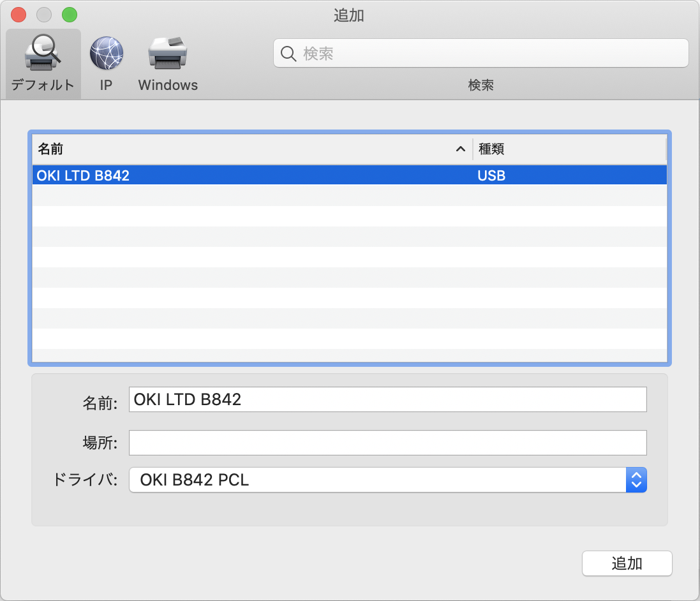
Task: Switch to the IP globe icon
Action: (x=106, y=54)
